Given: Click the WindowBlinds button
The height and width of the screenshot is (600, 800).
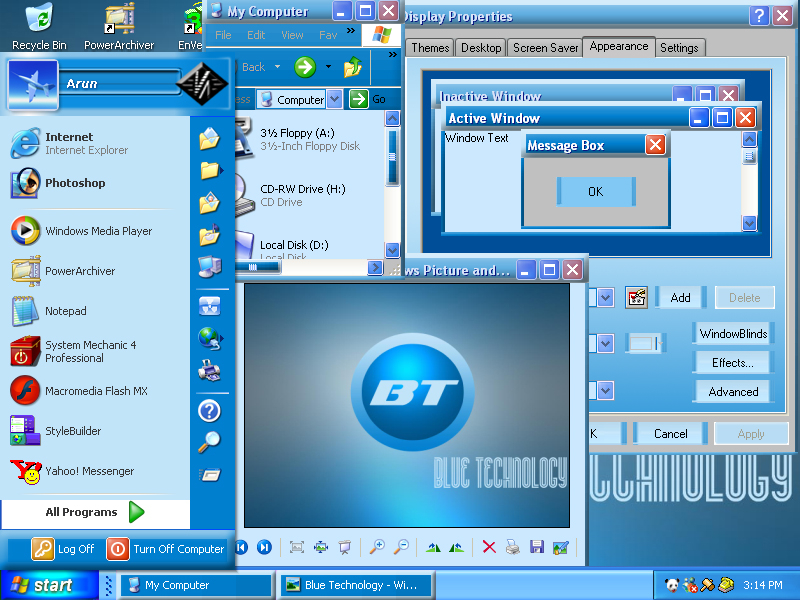Looking at the screenshot, I should click(733, 334).
